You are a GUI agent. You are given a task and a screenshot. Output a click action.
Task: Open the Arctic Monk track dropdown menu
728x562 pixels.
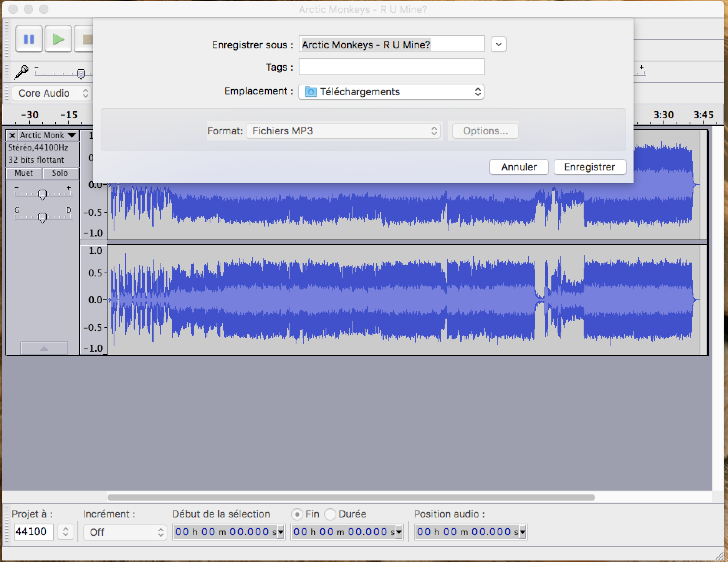click(71, 136)
